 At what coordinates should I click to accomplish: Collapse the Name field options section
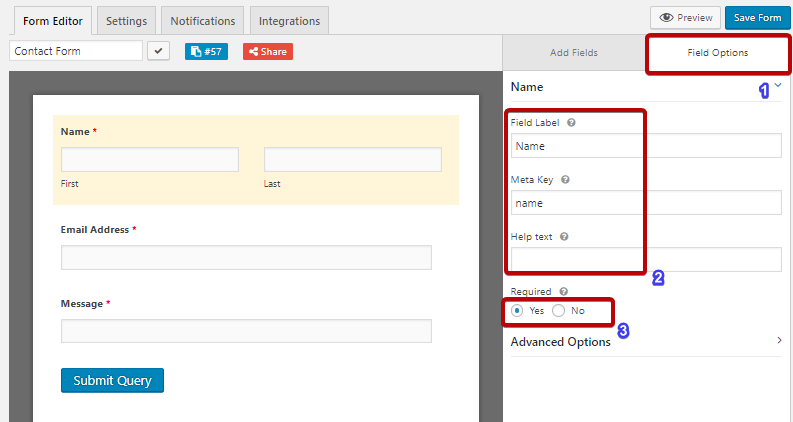coord(778,85)
